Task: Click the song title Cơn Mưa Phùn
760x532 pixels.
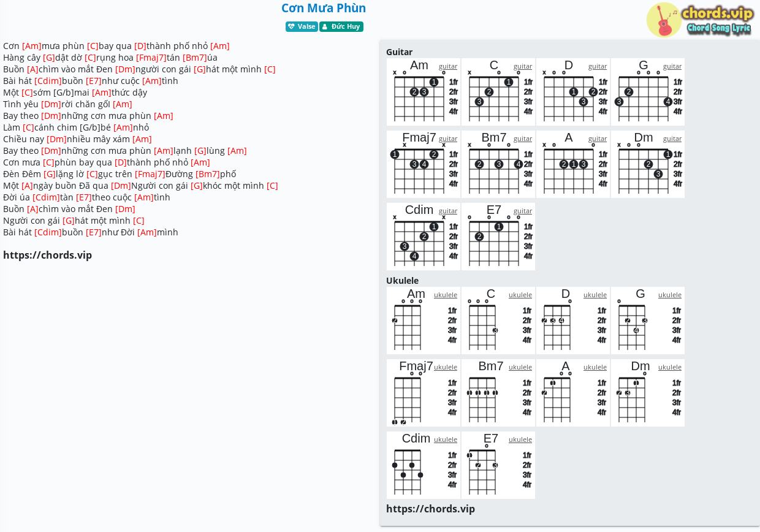Action: click(x=324, y=8)
